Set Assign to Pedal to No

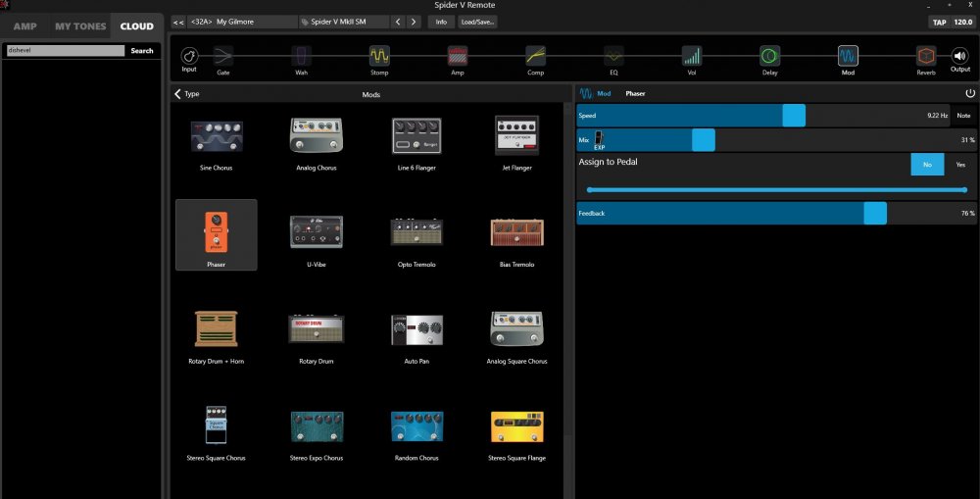927,165
